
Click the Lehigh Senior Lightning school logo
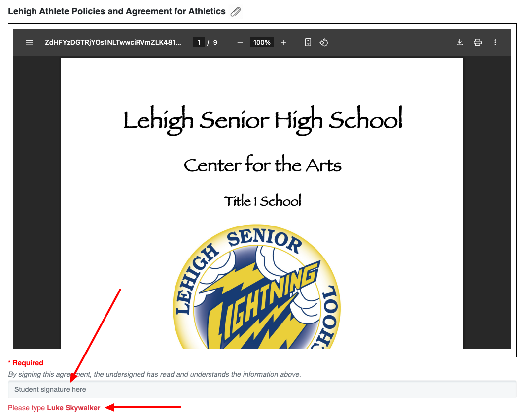point(257,287)
